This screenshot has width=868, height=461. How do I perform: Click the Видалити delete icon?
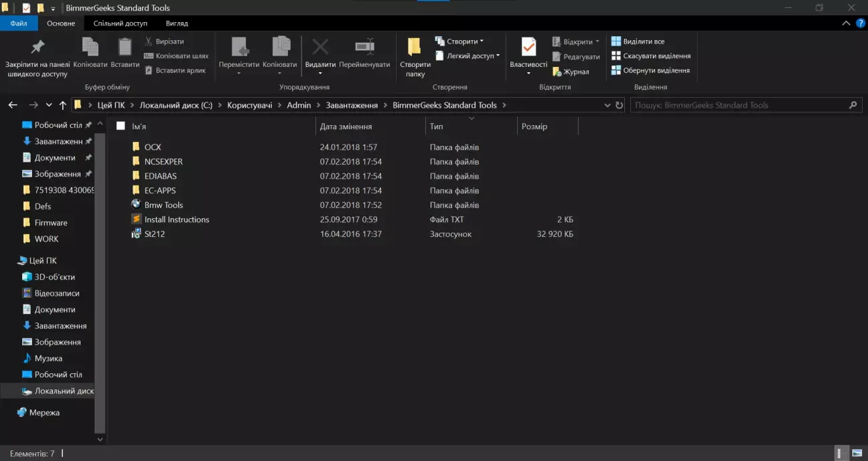(x=320, y=48)
